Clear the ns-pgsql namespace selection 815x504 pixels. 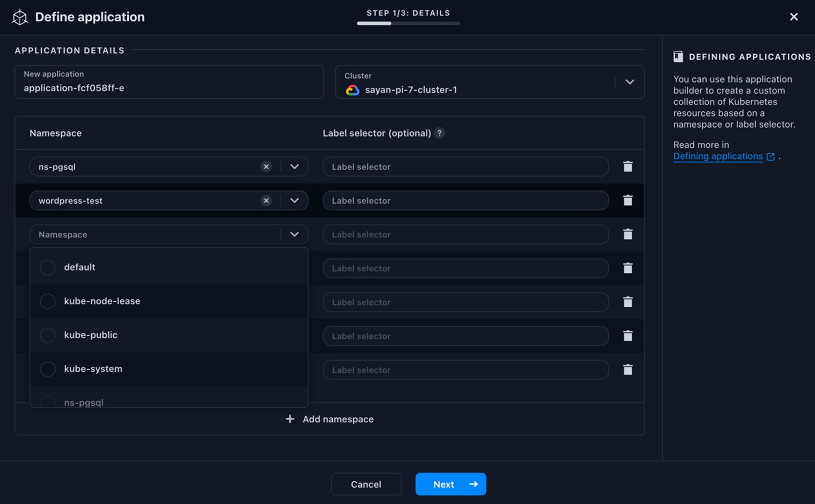[266, 167]
